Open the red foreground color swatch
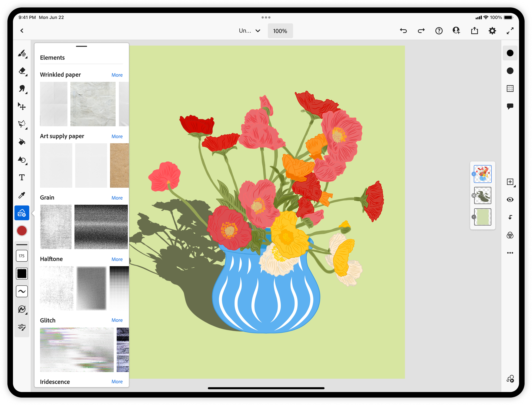This screenshot has height=405, width=532. [x=22, y=231]
